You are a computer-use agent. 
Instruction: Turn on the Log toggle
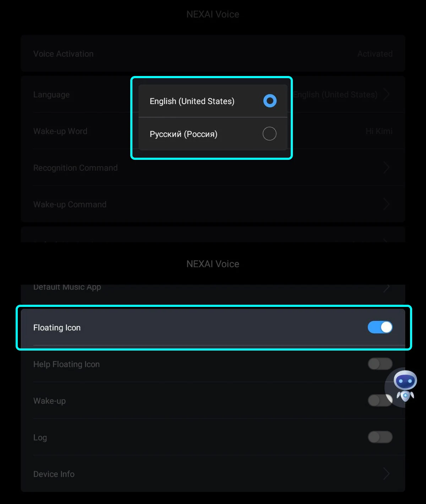point(380,437)
